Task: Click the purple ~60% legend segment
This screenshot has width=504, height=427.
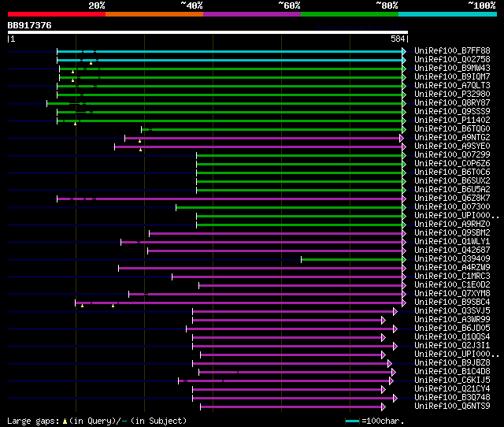Action: point(252,14)
